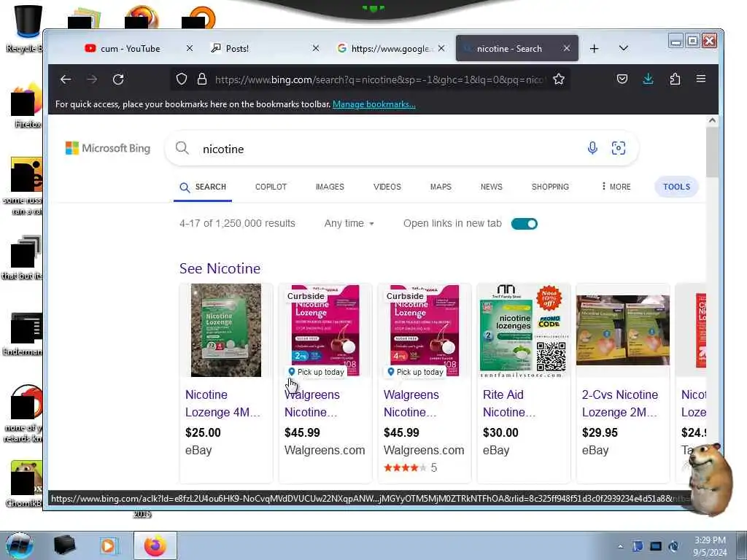The image size is (747, 560).
Task: Open the Firefox downloads panel
Action: [648, 79]
